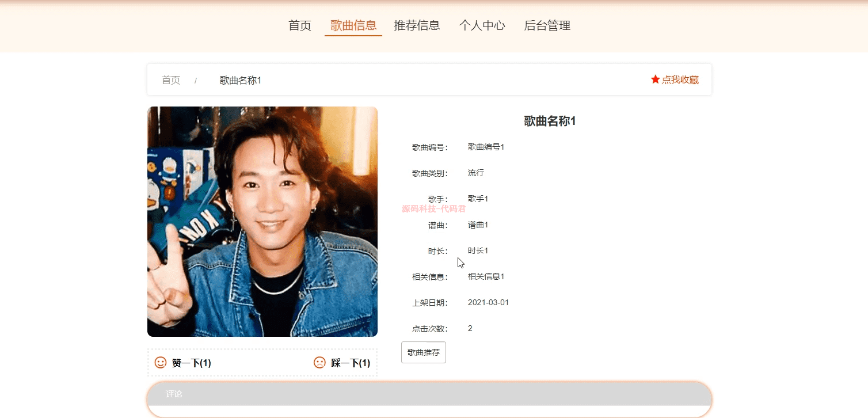The image size is (868, 418).
Task: Click the sad face icon for 踩一下
Action: pos(319,363)
